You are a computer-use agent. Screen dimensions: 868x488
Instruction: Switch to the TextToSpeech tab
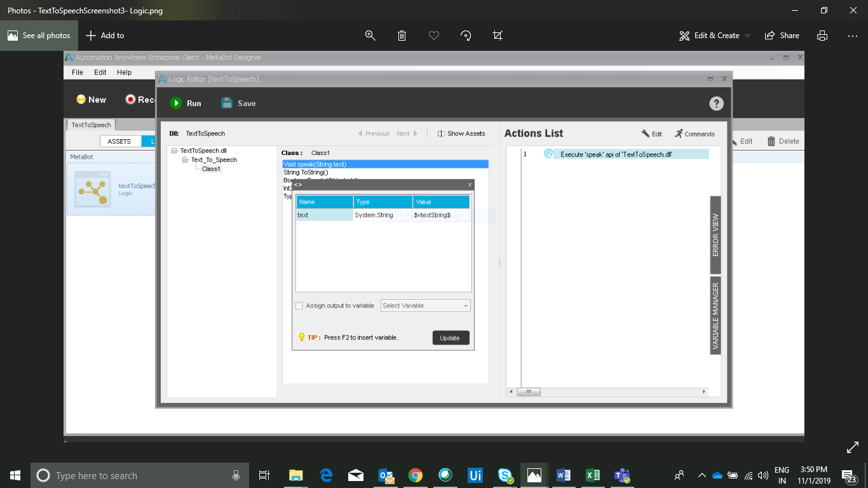coord(92,125)
